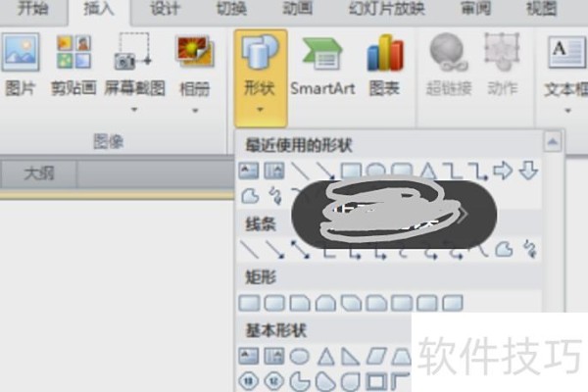The height and width of the screenshot is (392, 588).
Task: Select the double arrow line in 线条 section
Action: pyautogui.click(x=301, y=249)
